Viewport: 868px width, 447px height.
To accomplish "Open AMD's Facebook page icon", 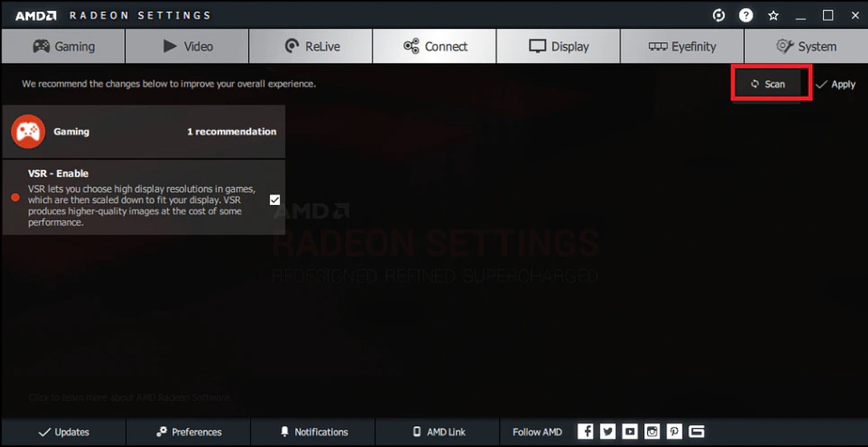I will coord(586,431).
